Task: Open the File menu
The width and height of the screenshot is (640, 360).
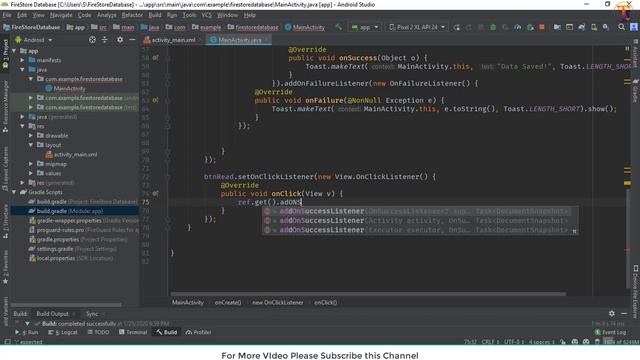Action: tap(7, 15)
